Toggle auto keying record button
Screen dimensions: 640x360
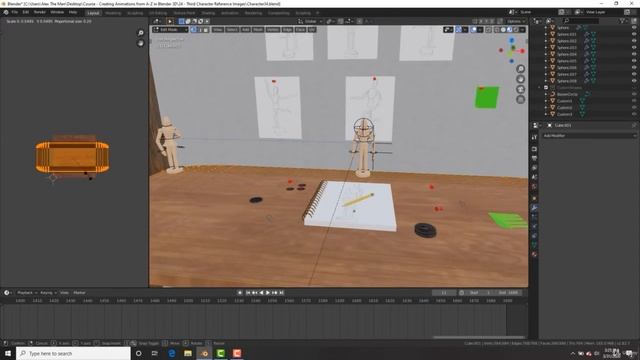[240, 293]
